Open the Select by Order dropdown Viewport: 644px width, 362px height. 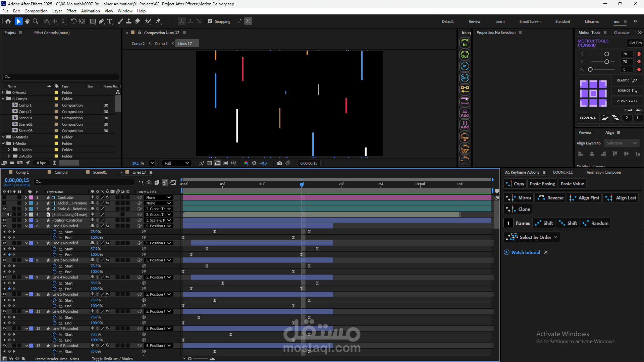(x=532, y=237)
